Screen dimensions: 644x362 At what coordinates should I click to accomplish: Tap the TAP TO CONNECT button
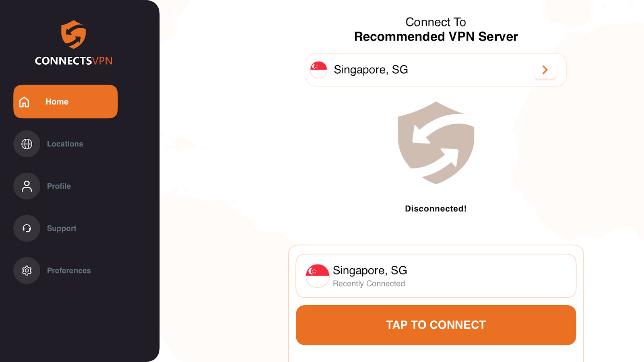click(436, 325)
